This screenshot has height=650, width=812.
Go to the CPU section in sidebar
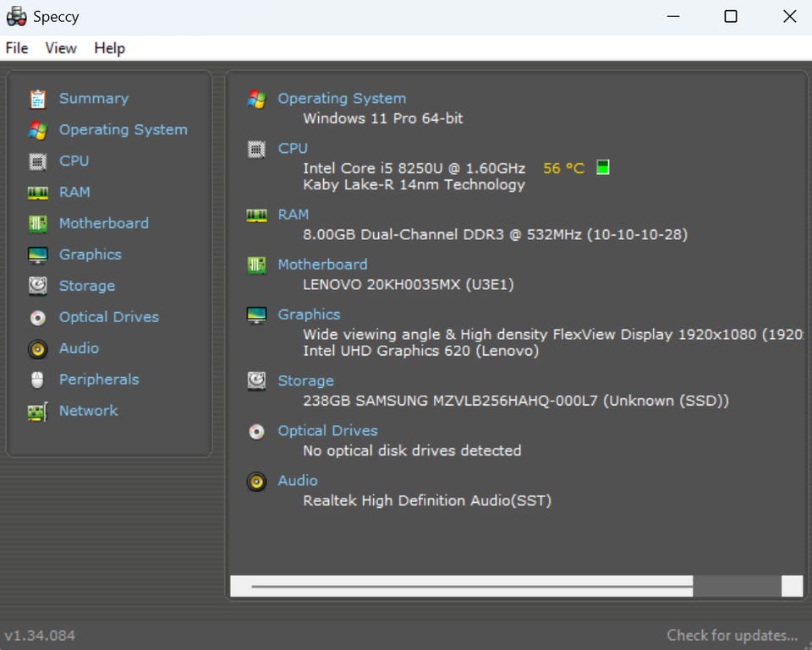click(x=74, y=161)
